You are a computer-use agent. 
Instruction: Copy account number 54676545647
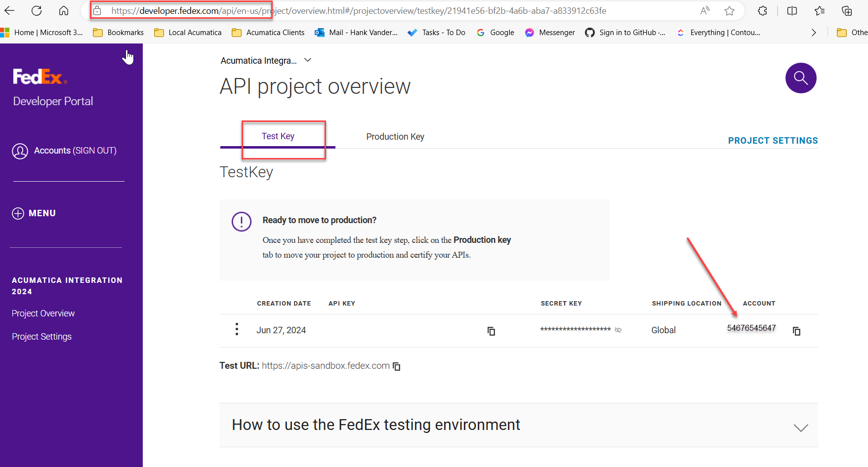point(796,331)
